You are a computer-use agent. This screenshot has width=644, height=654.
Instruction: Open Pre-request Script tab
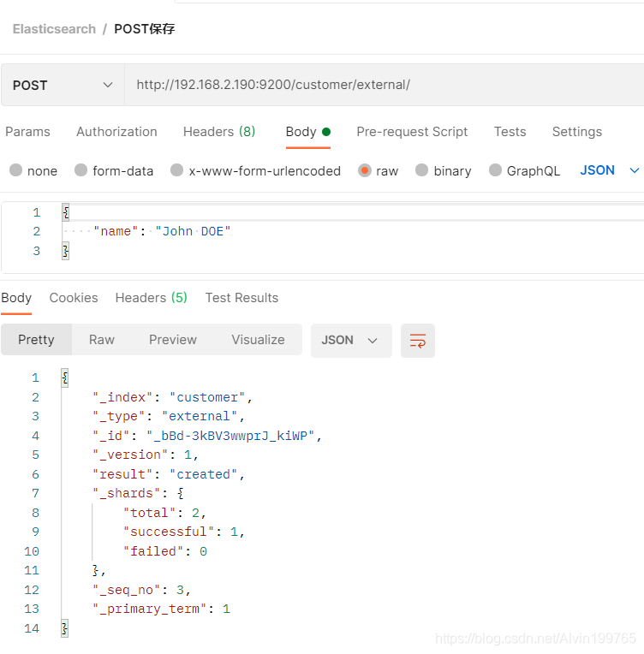[412, 132]
